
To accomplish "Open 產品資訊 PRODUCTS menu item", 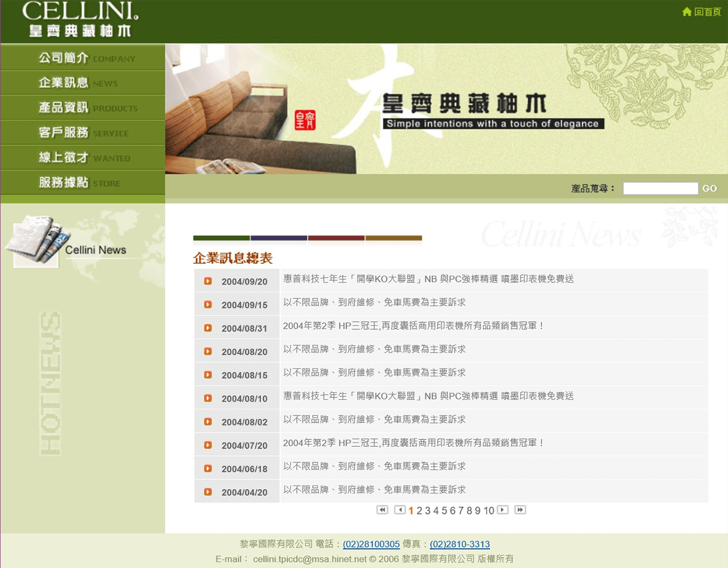I will click(83, 108).
